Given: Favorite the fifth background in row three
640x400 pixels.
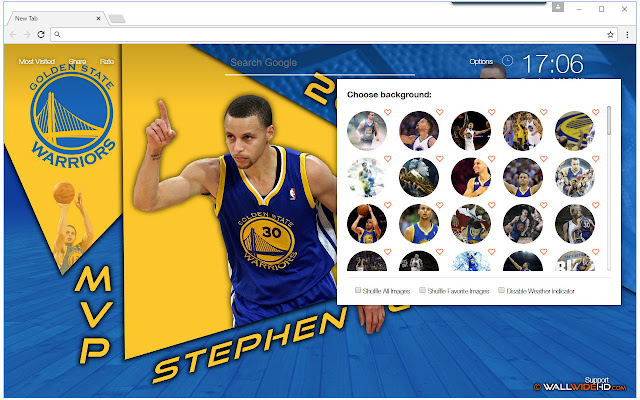Looking at the screenshot, I should (x=596, y=205).
